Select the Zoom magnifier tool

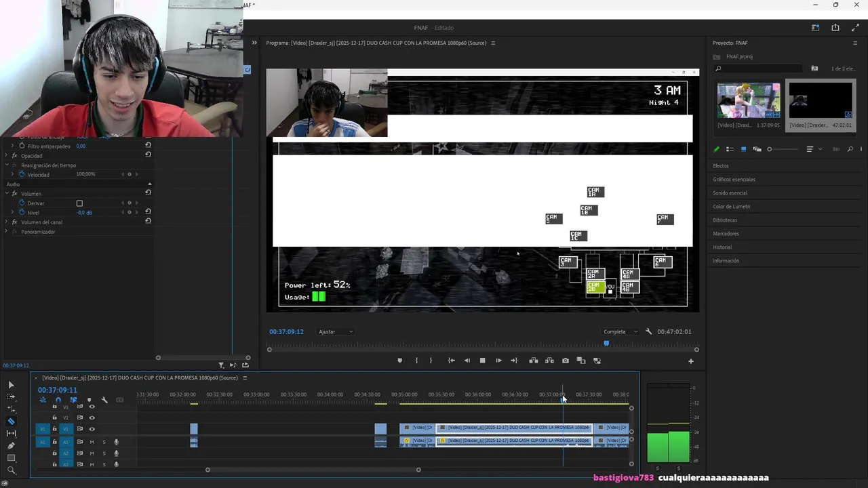[x=11, y=470]
